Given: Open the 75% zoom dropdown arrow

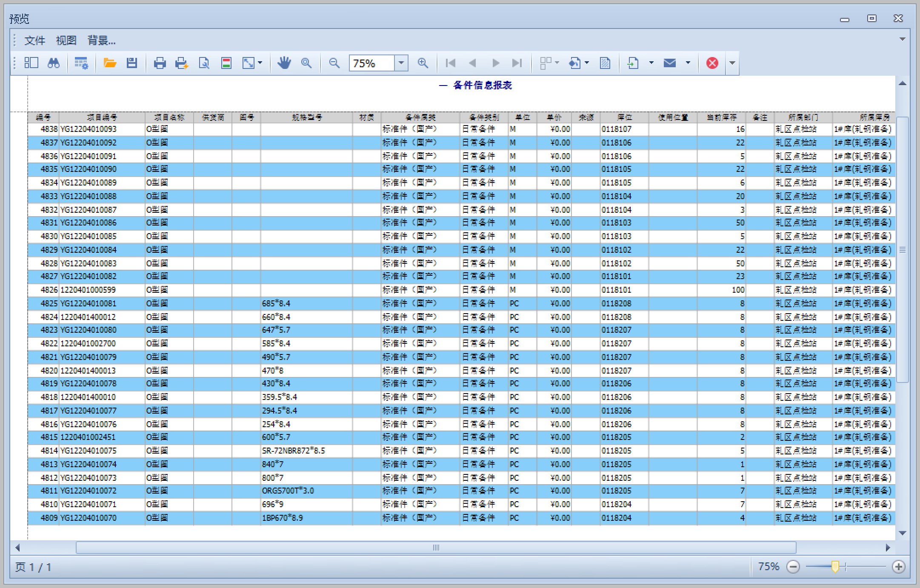Looking at the screenshot, I should point(401,63).
